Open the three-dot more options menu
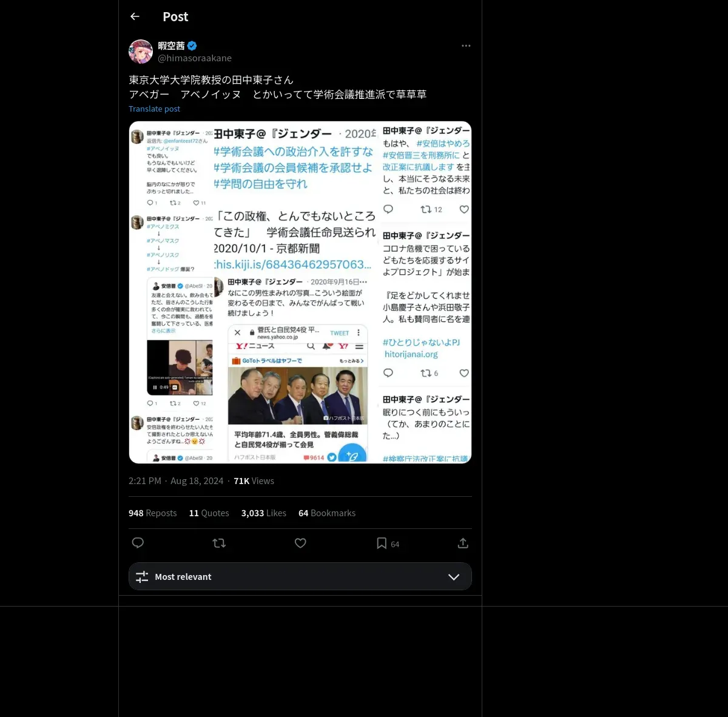This screenshot has width=728, height=717. pyautogui.click(x=466, y=45)
